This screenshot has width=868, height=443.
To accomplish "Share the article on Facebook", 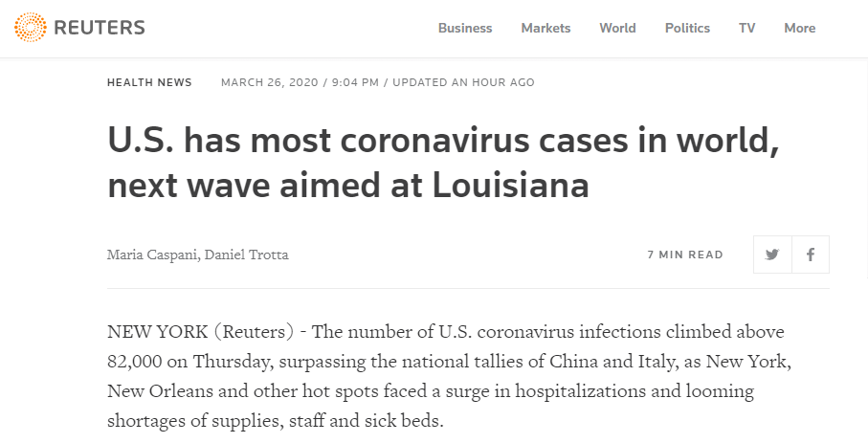I will [811, 255].
